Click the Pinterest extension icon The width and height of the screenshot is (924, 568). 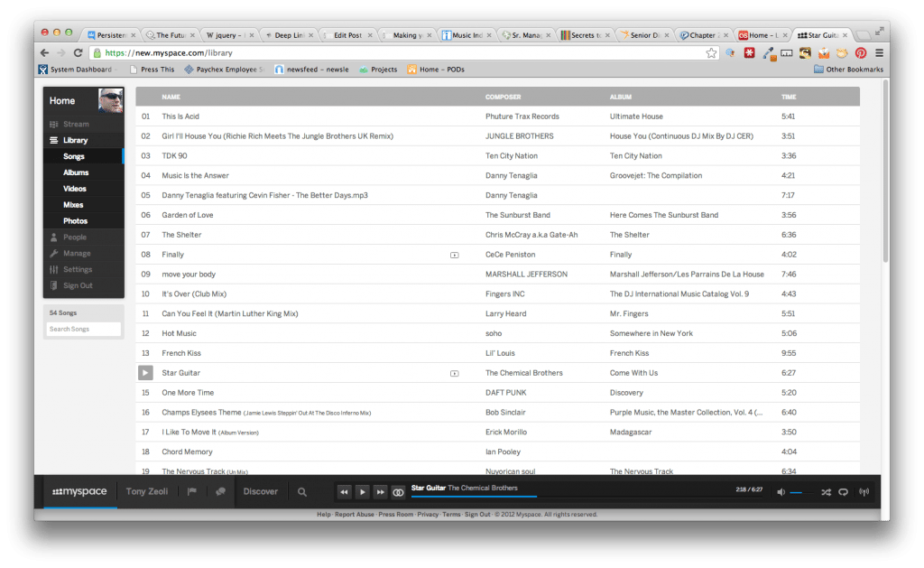click(860, 53)
